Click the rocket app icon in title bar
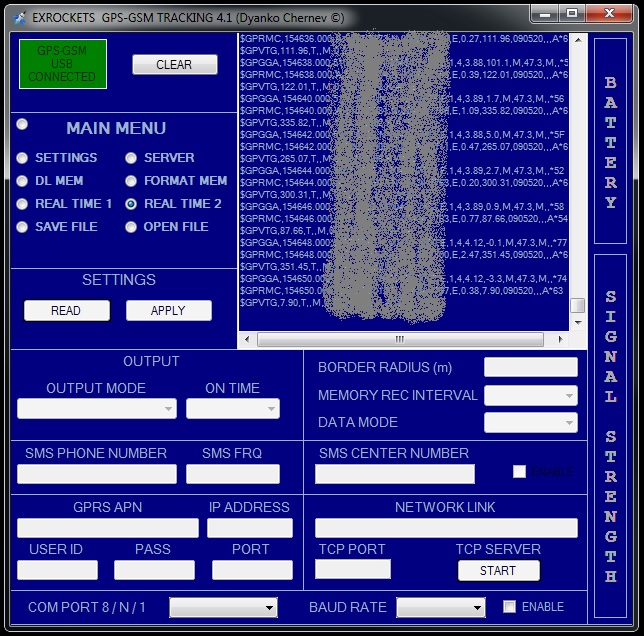This screenshot has height=636, width=644. 19,18
